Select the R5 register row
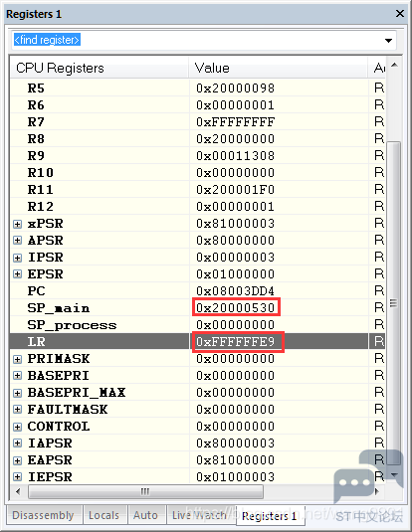Viewport: 412px width, 532px height. click(198, 89)
